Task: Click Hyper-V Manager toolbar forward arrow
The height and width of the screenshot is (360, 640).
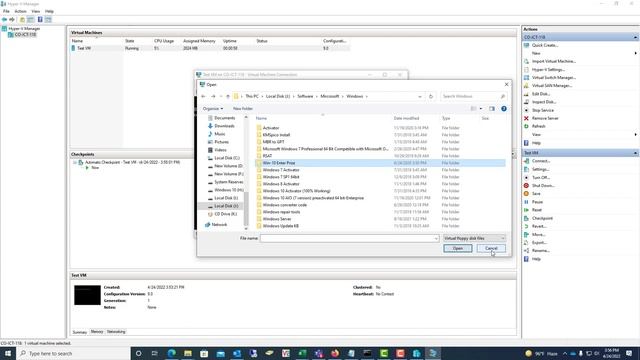Action: point(12,20)
